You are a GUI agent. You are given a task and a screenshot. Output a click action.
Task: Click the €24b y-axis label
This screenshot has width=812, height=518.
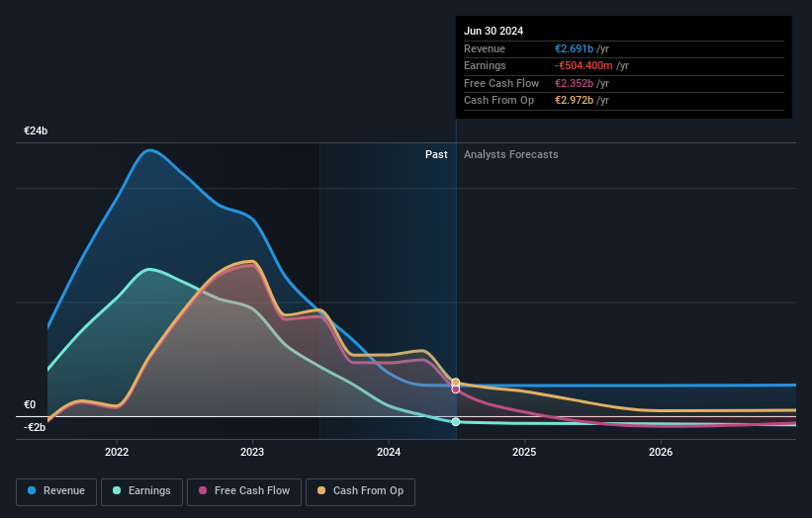coord(36,130)
